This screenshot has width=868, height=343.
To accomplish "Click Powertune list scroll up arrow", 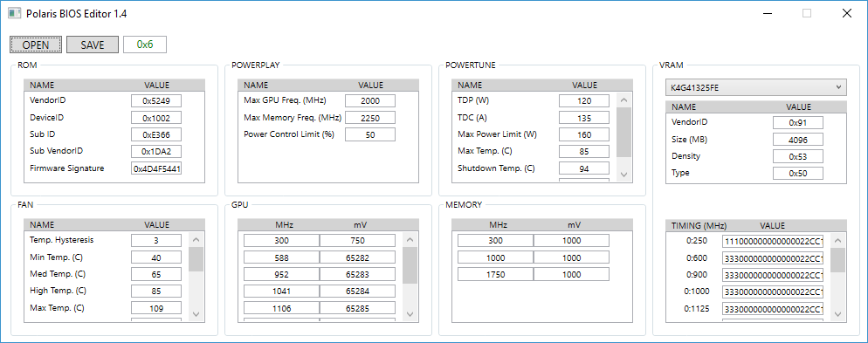I will [623, 100].
